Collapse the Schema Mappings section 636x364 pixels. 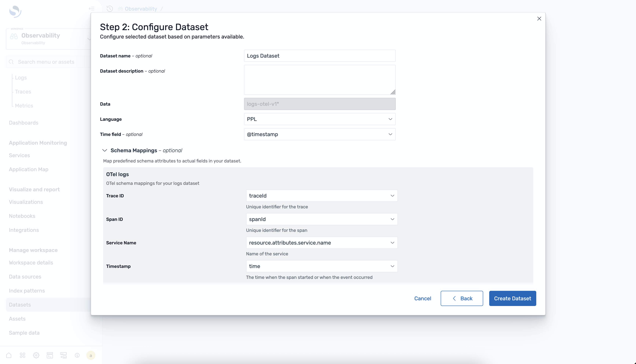[x=105, y=150]
